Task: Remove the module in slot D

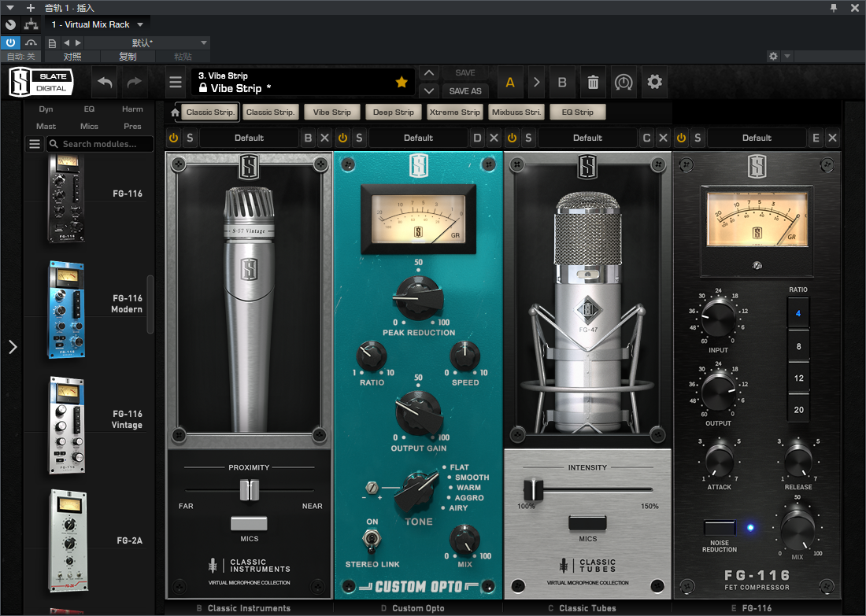Action: pos(494,138)
